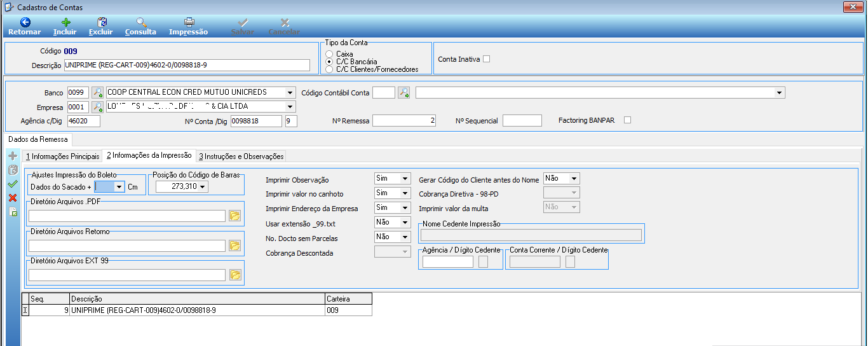Click the grey plus icon in side strip
868x346 pixels.
tap(12, 156)
